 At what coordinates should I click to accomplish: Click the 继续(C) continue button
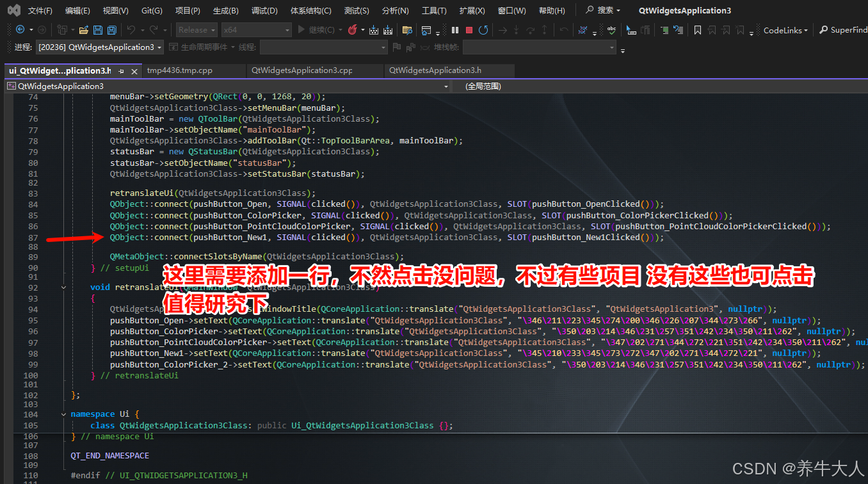[x=317, y=30]
